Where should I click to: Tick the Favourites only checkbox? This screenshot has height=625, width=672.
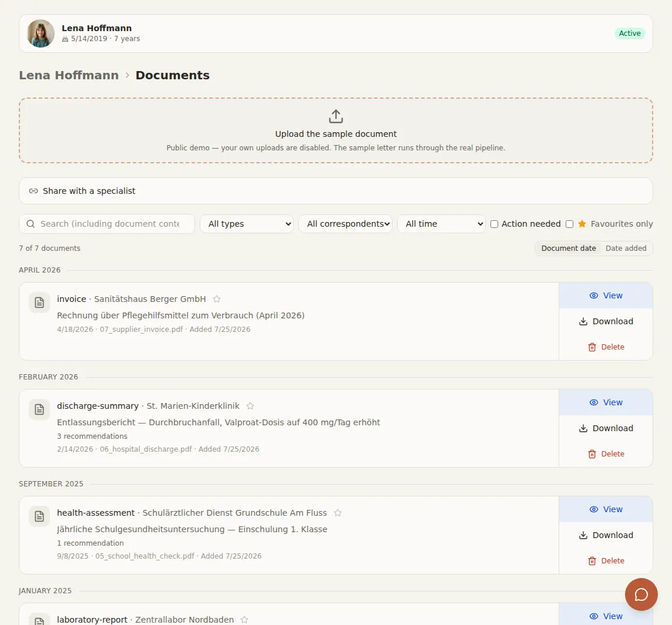[x=570, y=224]
